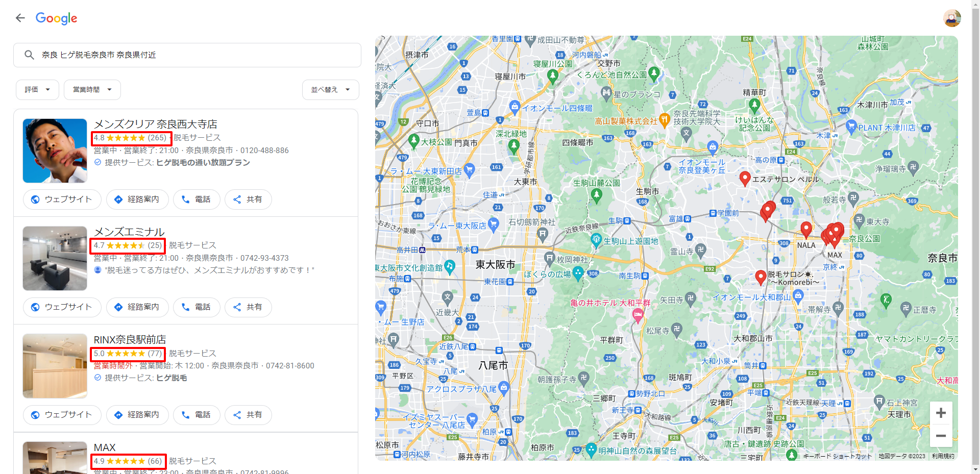
Task: Open the 並べ替え sort dropdown
Action: coord(331,90)
